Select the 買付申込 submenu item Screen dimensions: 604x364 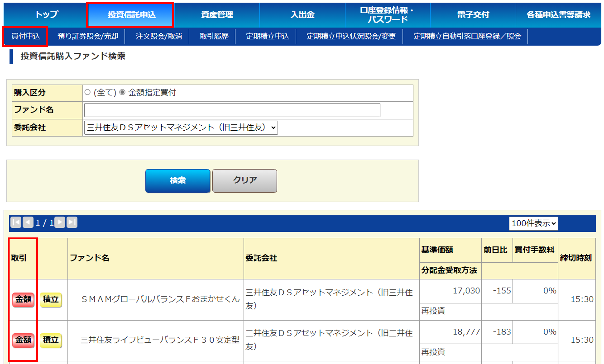26,36
